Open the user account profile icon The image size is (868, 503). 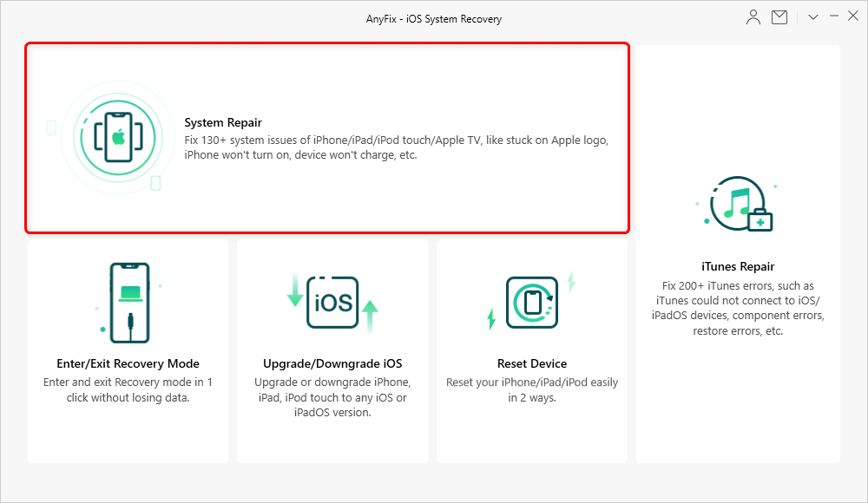click(753, 16)
